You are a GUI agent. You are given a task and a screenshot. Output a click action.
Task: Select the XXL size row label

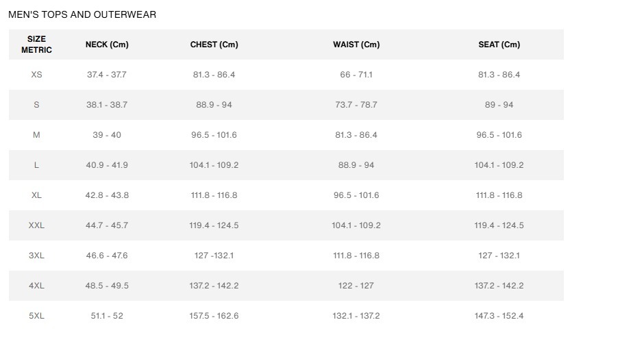(36, 225)
